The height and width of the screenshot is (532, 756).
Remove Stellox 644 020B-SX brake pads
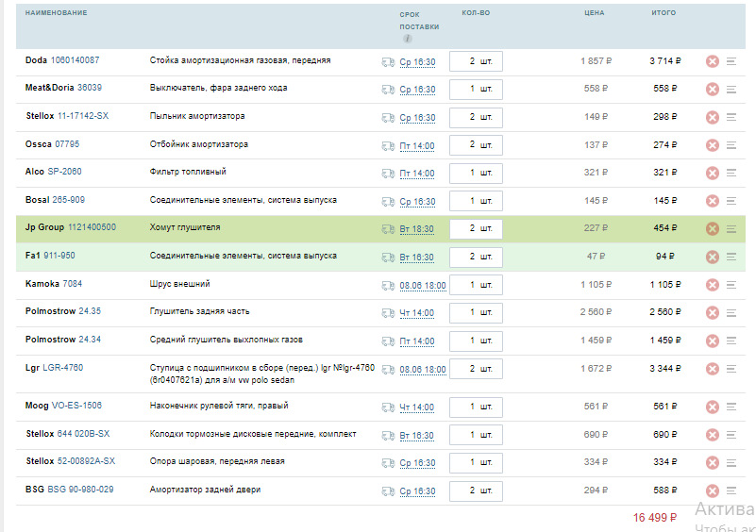click(x=713, y=435)
